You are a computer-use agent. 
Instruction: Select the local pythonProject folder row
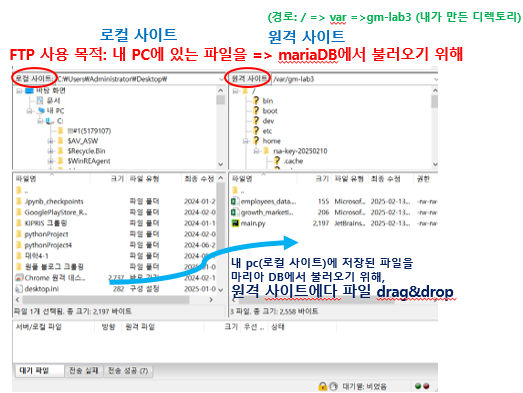coord(115,234)
